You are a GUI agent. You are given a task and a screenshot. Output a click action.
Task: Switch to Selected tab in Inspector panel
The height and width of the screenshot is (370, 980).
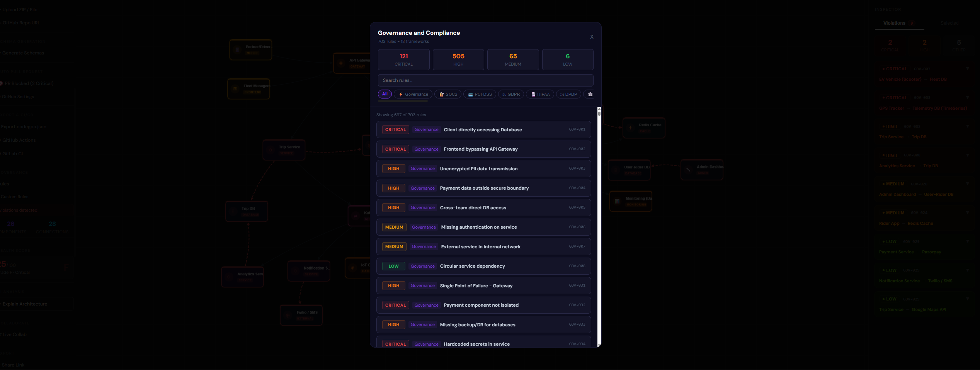(949, 23)
